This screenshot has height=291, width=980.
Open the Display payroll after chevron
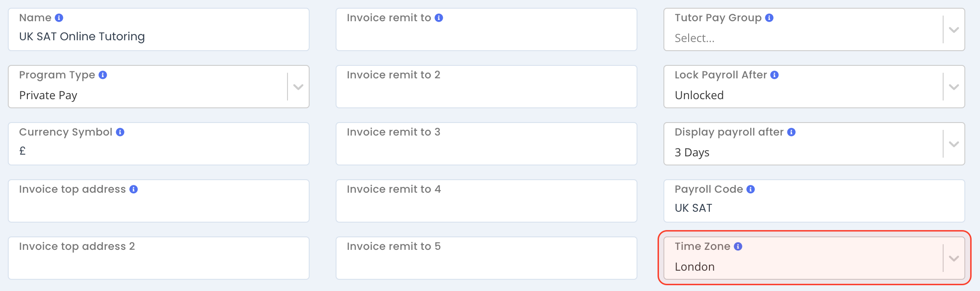(954, 144)
